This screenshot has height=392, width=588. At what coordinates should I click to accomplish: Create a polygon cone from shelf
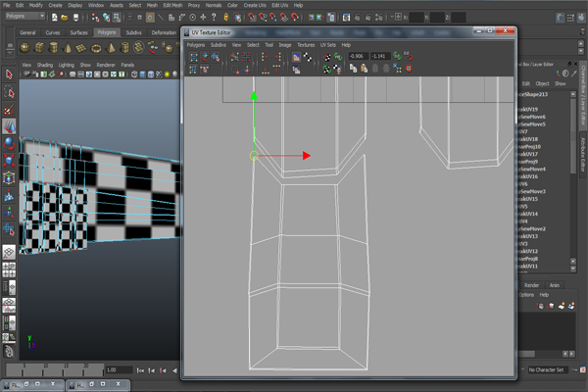(x=68, y=48)
